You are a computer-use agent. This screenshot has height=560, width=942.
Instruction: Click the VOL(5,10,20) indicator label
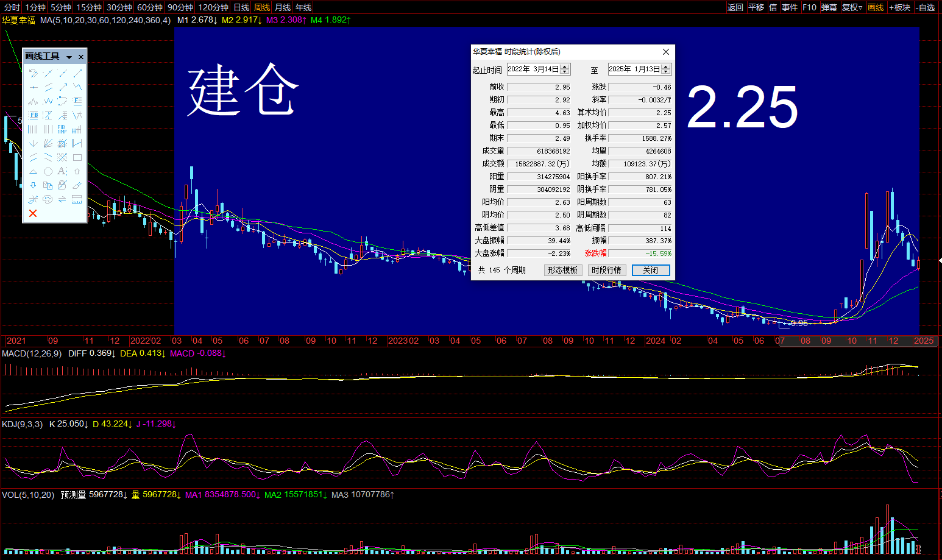pyautogui.click(x=28, y=495)
